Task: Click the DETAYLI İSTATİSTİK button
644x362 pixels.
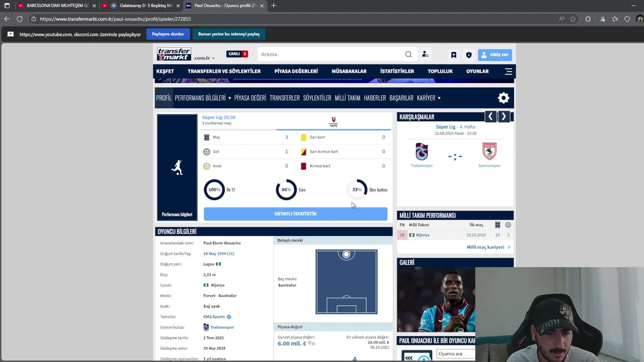Action: pos(295,214)
